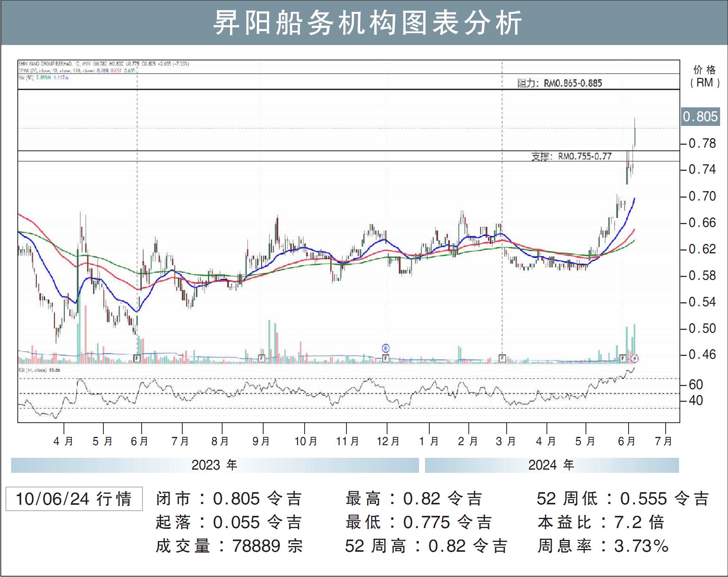Click the 价格 (RM) axis title
The width and height of the screenshot is (728, 577).
point(705,76)
